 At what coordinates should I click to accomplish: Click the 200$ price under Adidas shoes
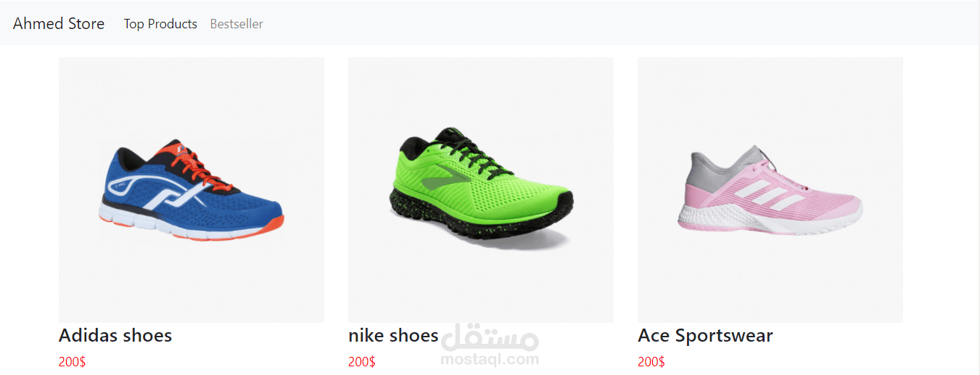[72, 362]
